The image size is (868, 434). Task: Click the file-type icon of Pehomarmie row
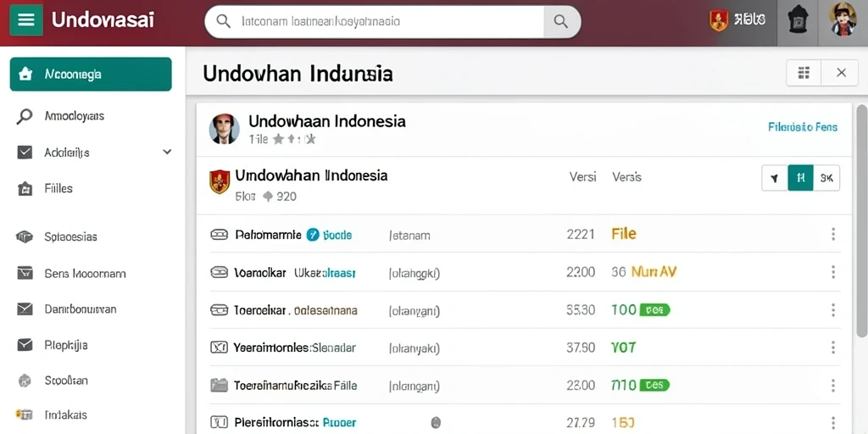pos(220,235)
